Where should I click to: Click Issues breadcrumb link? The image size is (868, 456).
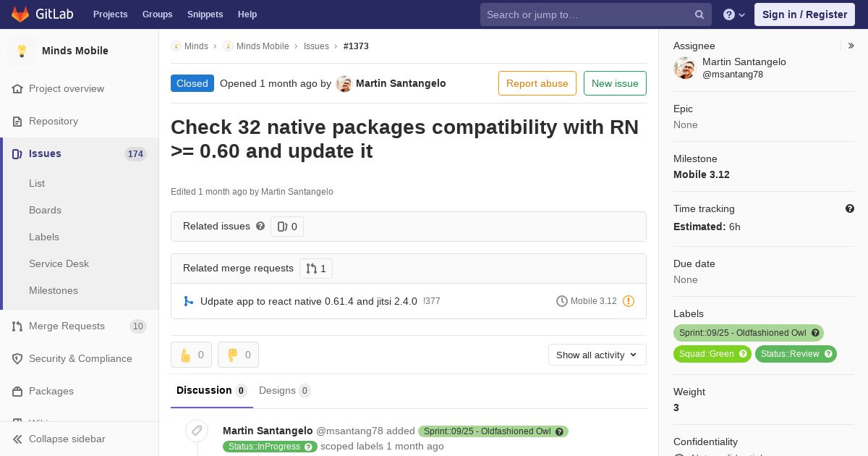316,46
